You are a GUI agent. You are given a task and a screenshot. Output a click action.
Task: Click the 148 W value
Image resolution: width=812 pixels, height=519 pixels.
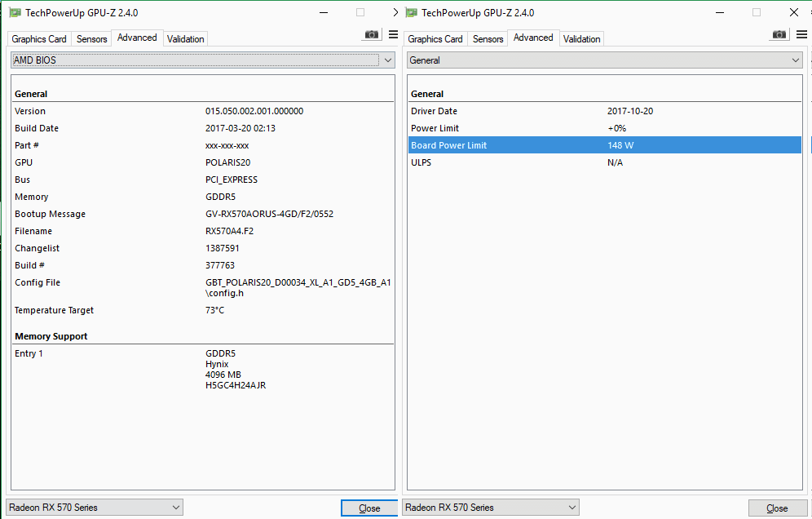tap(620, 145)
